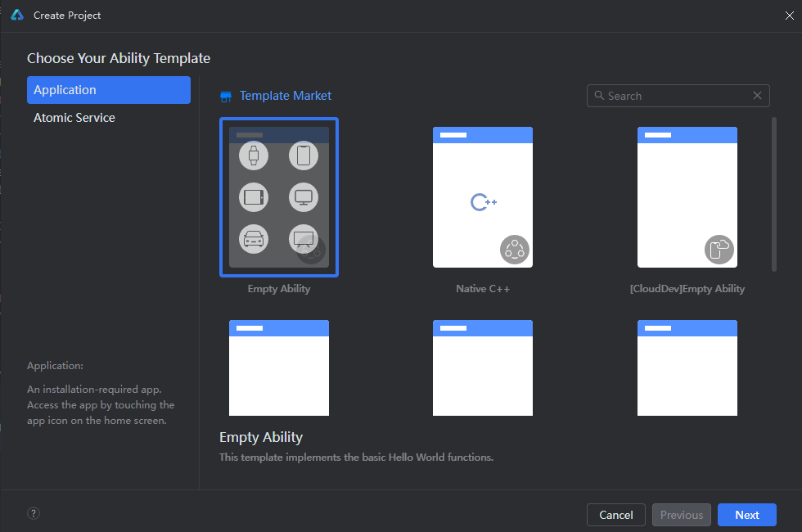802x532 pixels.
Task: Click the car device icon
Action: [254, 239]
